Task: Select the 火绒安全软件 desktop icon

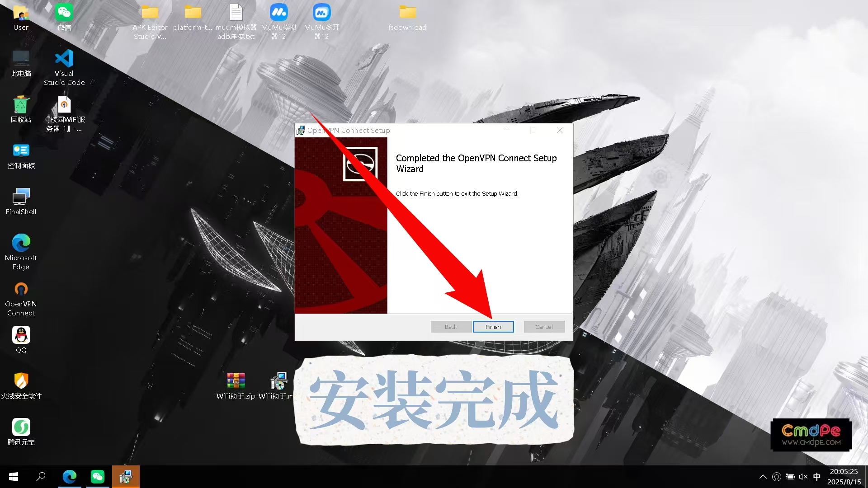Action: [21, 386]
